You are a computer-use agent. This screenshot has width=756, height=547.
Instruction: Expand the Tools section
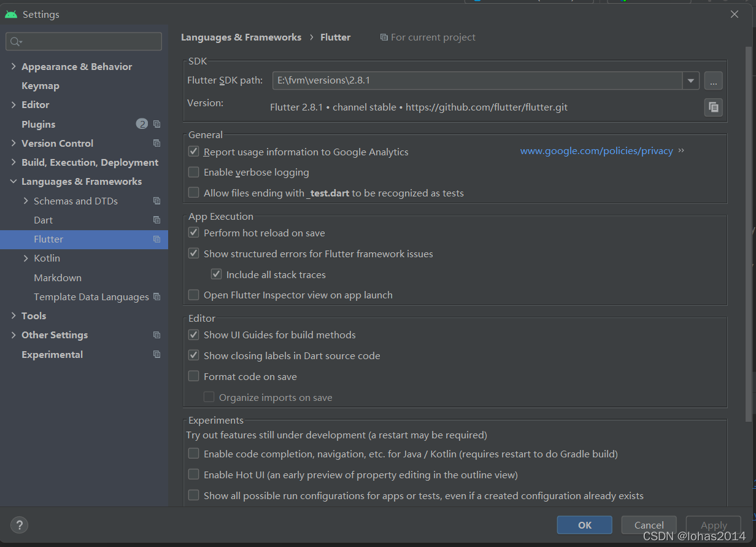(x=13, y=316)
